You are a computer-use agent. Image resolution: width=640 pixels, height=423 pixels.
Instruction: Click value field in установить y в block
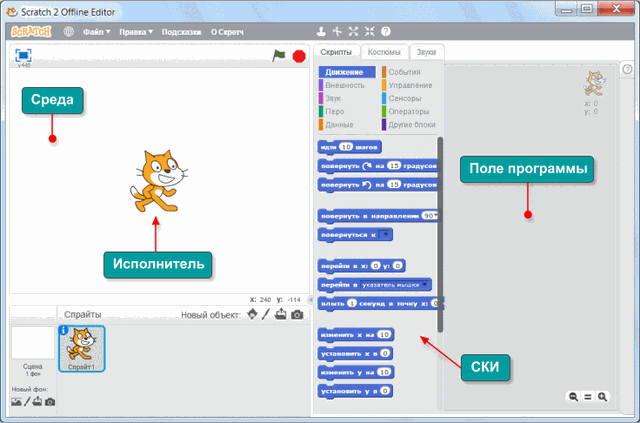[385, 391]
